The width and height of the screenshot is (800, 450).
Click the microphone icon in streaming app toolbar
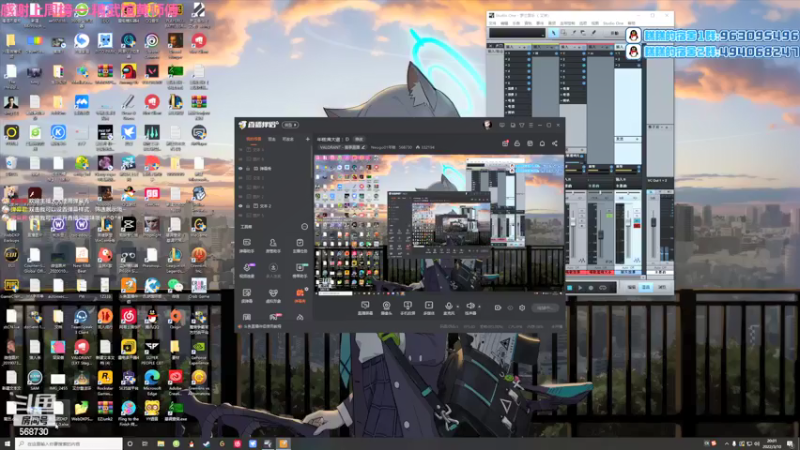(448, 306)
